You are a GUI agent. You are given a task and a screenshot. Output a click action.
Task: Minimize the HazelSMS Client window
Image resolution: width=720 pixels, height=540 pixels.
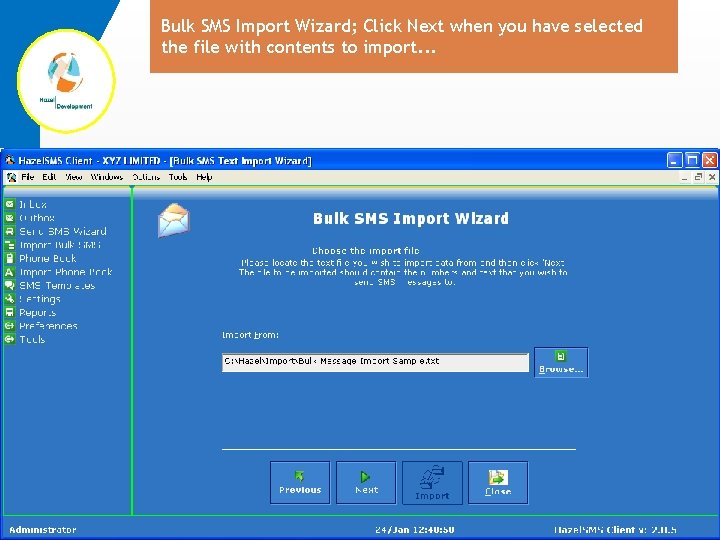click(x=675, y=160)
